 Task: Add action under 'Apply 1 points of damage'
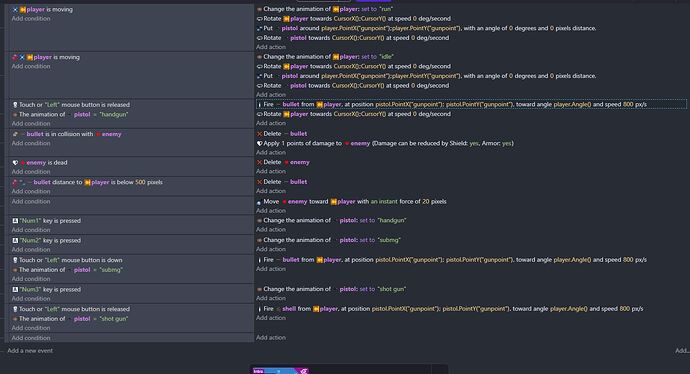271,153
